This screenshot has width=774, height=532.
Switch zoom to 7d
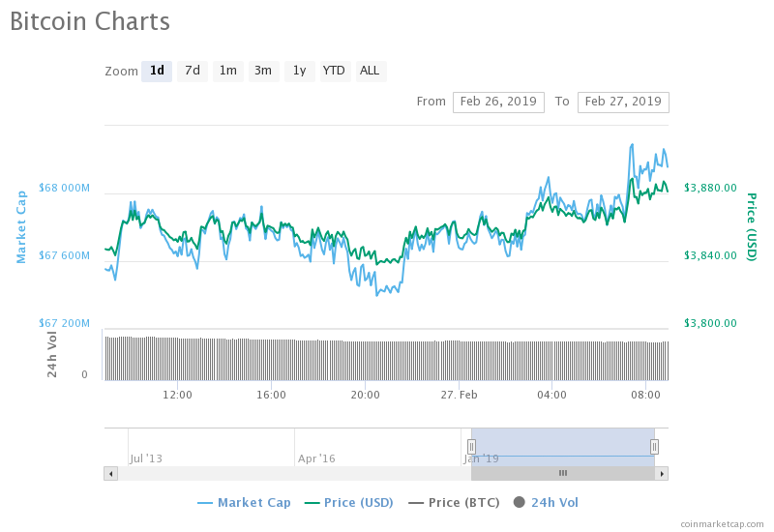click(193, 71)
